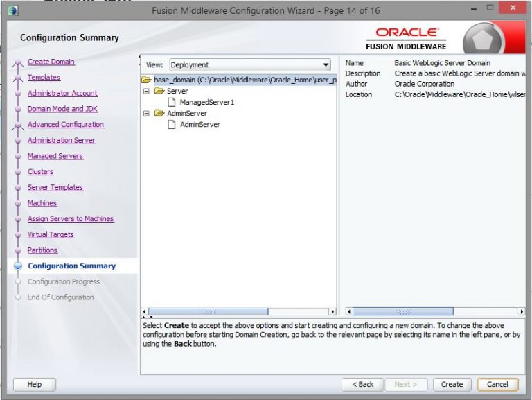The image size is (532, 400).
Task: Cancel the configuration wizard
Action: click(x=497, y=384)
